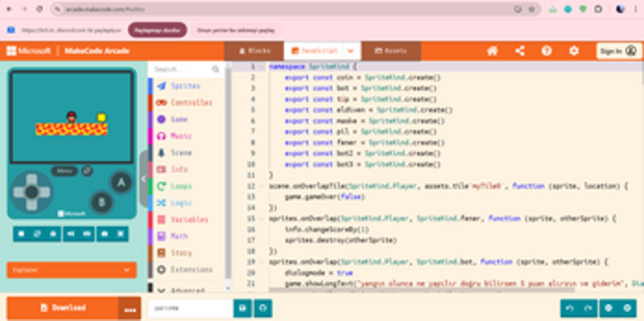Redo the last edit

click(x=588, y=308)
